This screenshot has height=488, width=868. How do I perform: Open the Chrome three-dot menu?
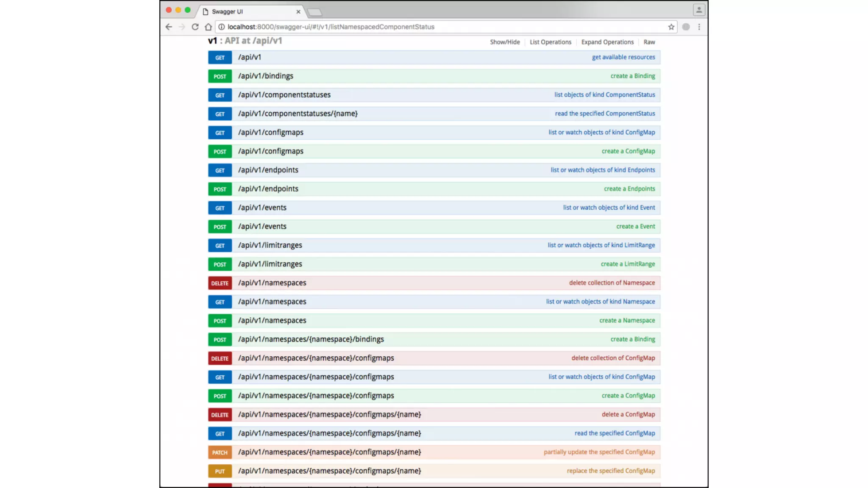699,27
